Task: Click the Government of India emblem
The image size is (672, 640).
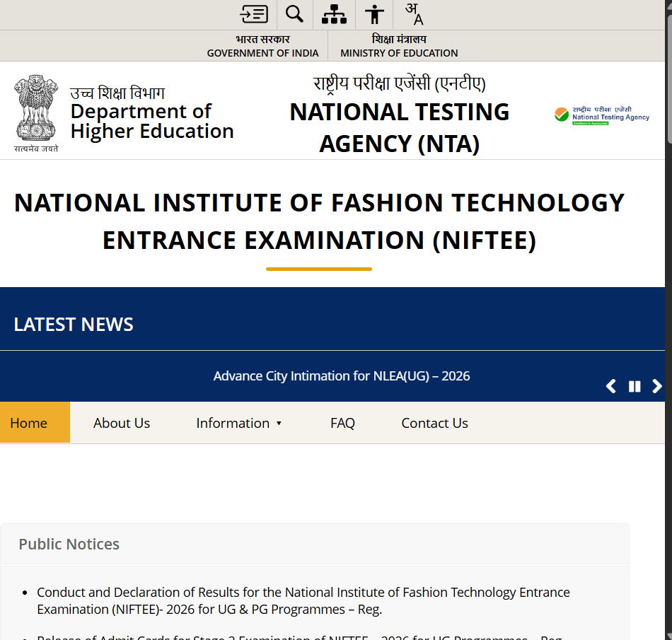Action: click(x=36, y=113)
